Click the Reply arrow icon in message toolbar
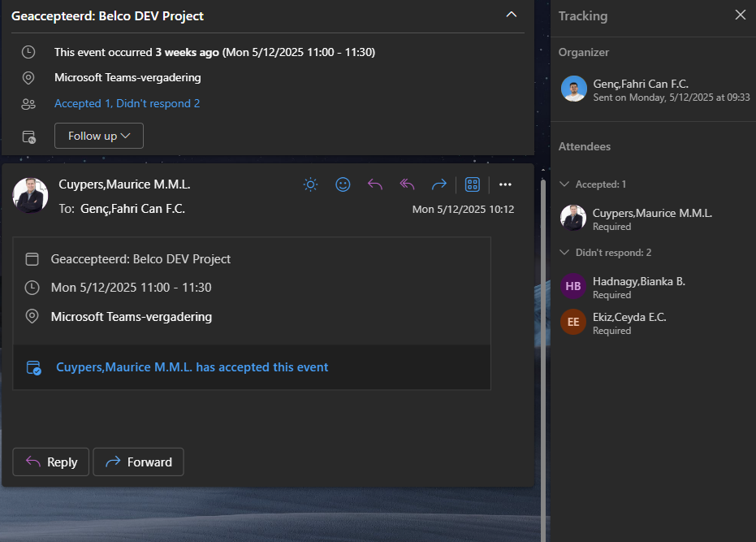Screen dimensions: 756x542 (x=375, y=184)
